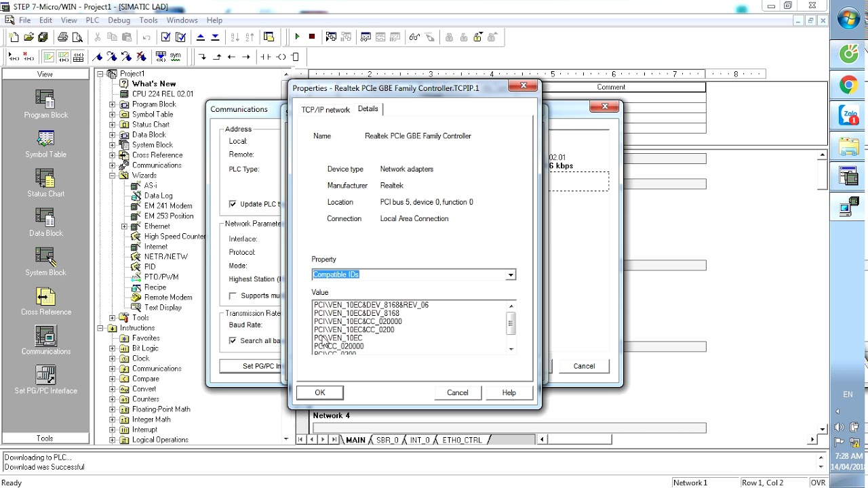Viewport: 868px width, 488px height.
Task: Click the Download toolbar icon
Action: 215,37
